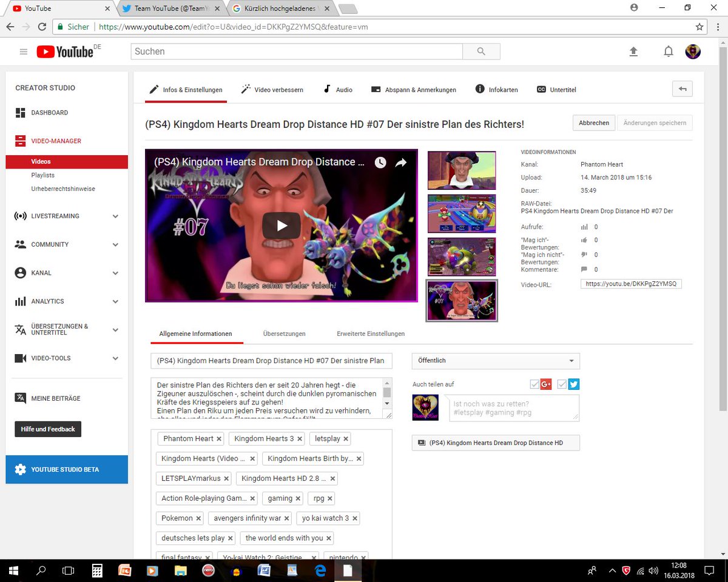Open Playlists in Video-Manager
Viewport: 728px width, 582px height.
(43, 175)
